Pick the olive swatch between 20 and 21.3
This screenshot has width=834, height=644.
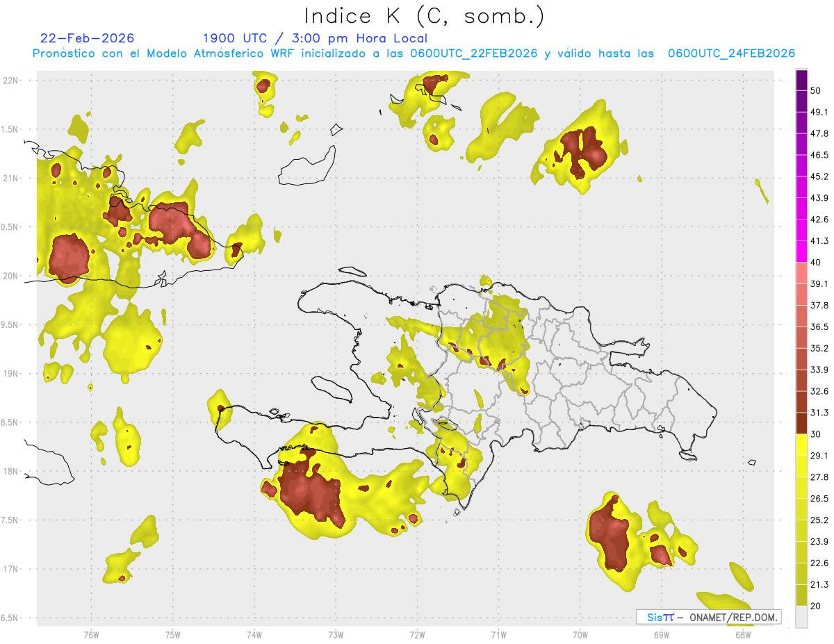[x=801, y=595]
